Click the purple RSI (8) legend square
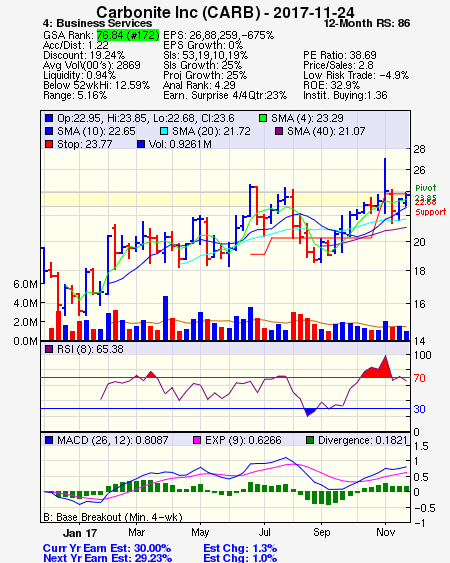 pos(49,349)
